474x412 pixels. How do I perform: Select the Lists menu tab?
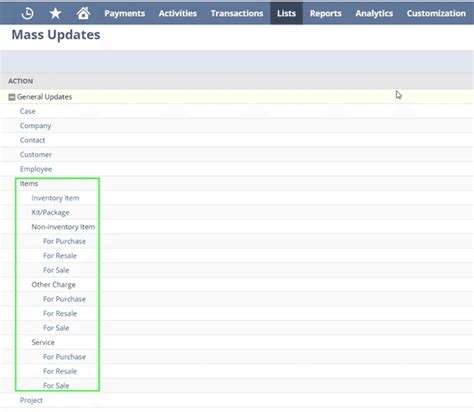pos(286,13)
